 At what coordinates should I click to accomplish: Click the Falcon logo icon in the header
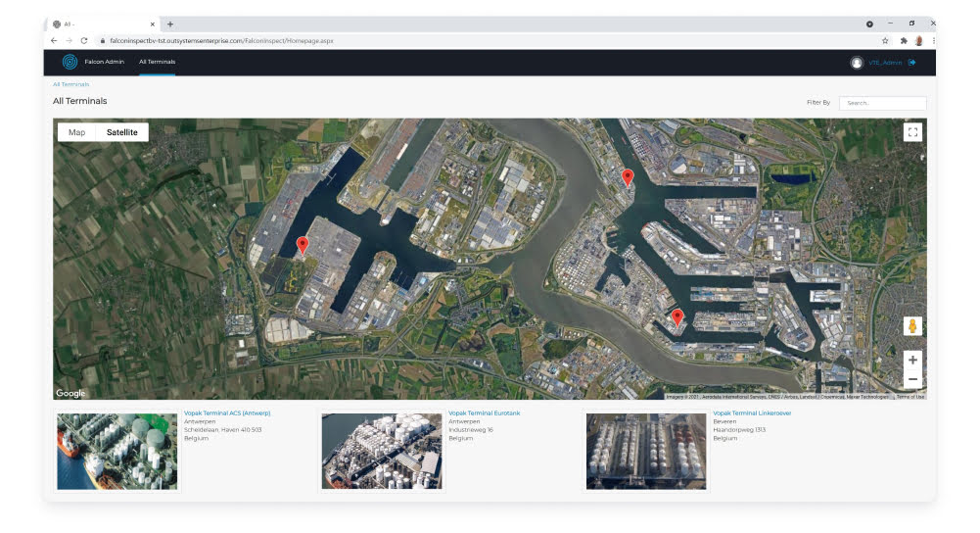(70, 62)
